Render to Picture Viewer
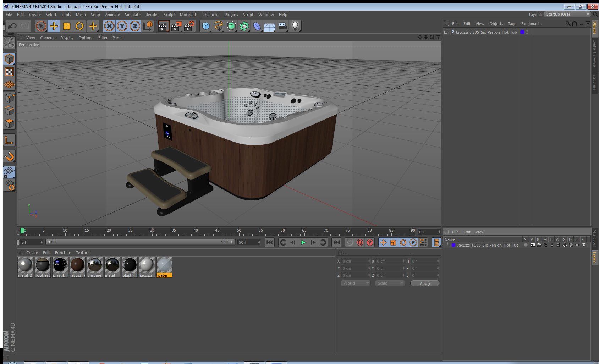Image resolution: width=599 pixels, height=364 pixels. pyautogui.click(x=176, y=26)
